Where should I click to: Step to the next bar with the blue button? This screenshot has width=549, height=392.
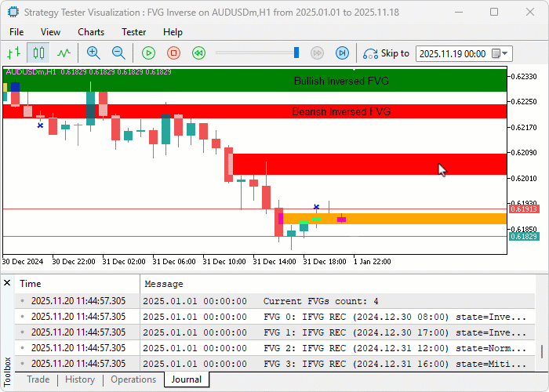click(342, 53)
